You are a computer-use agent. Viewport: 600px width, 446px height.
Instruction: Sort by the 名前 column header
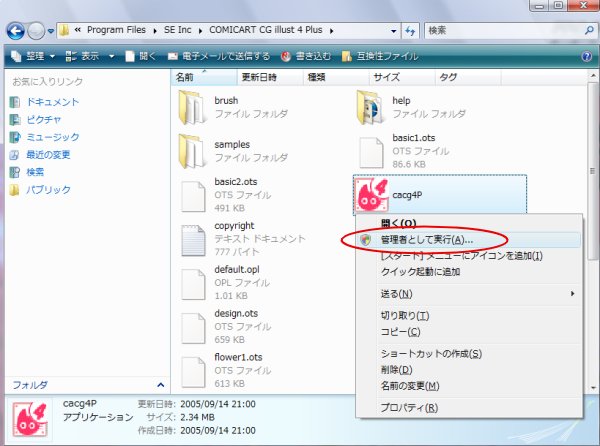coord(204,77)
